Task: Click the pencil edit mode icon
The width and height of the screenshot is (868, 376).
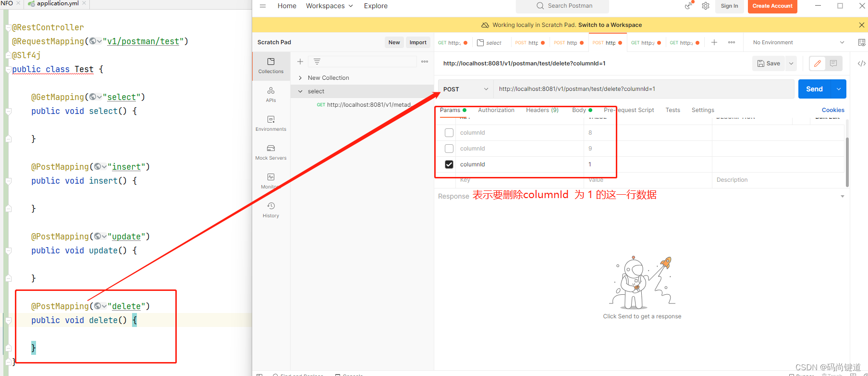Action: point(818,63)
